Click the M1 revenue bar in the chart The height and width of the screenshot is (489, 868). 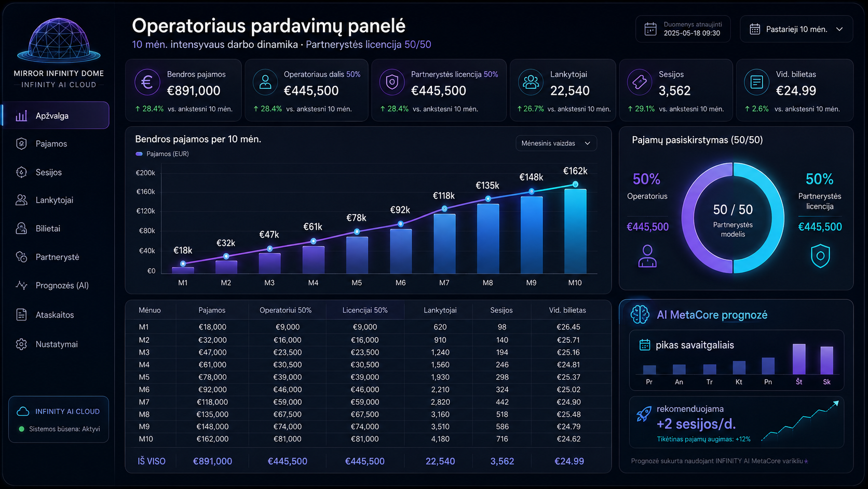pyautogui.click(x=183, y=270)
